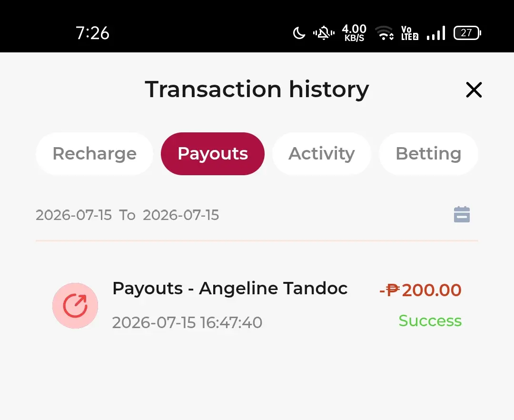Tap the battery indicator in status bar
The width and height of the screenshot is (514, 420).
(467, 33)
